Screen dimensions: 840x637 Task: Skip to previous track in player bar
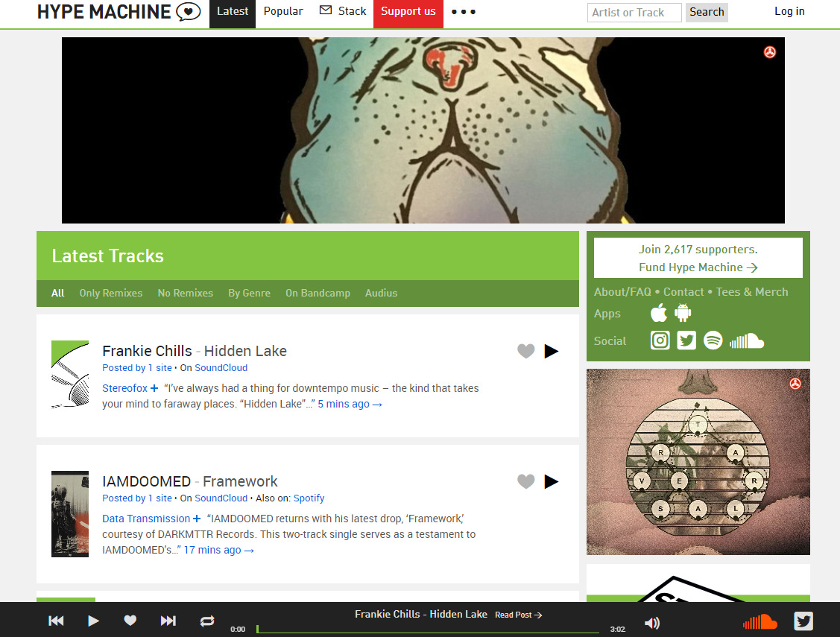(56, 621)
